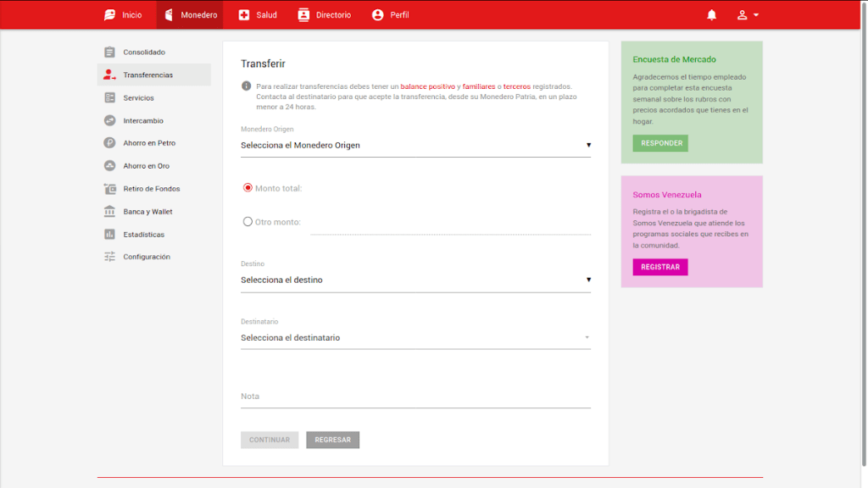This screenshot has height=488, width=868.
Task: Click REGISTRAR in Somos Venezuela card
Action: [660, 267]
